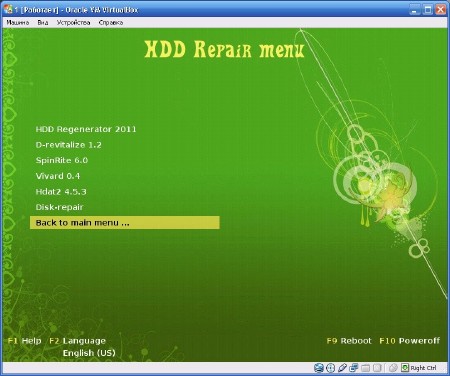The width and height of the screenshot is (450, 376).
Task: Go Back to main menu
Action: [125, 223]
